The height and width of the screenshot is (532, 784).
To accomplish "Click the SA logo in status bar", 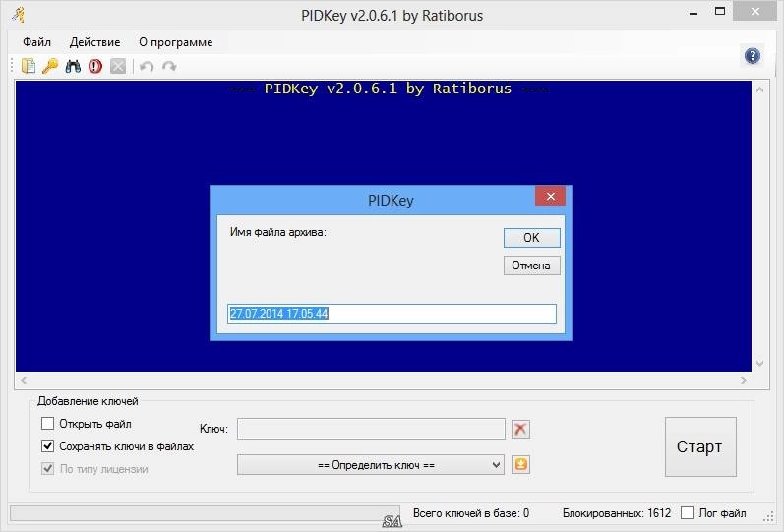I will tap(392, 521).
